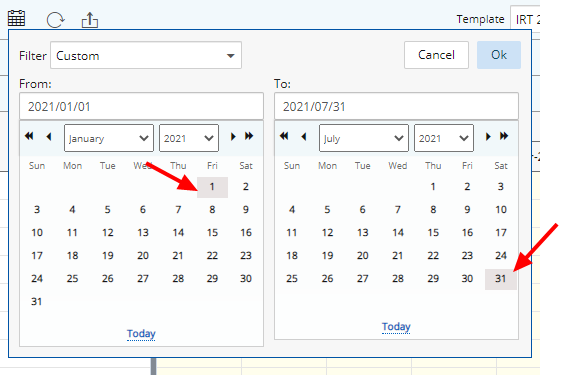Select January 15 in From calendar
The height and width of the screenshot is (375, 571).
tap(212, 233)
